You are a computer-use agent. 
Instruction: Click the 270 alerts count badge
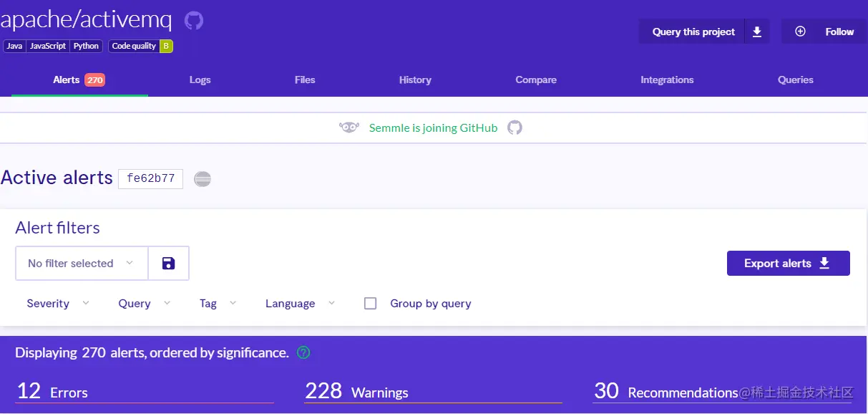click(95, 80)
